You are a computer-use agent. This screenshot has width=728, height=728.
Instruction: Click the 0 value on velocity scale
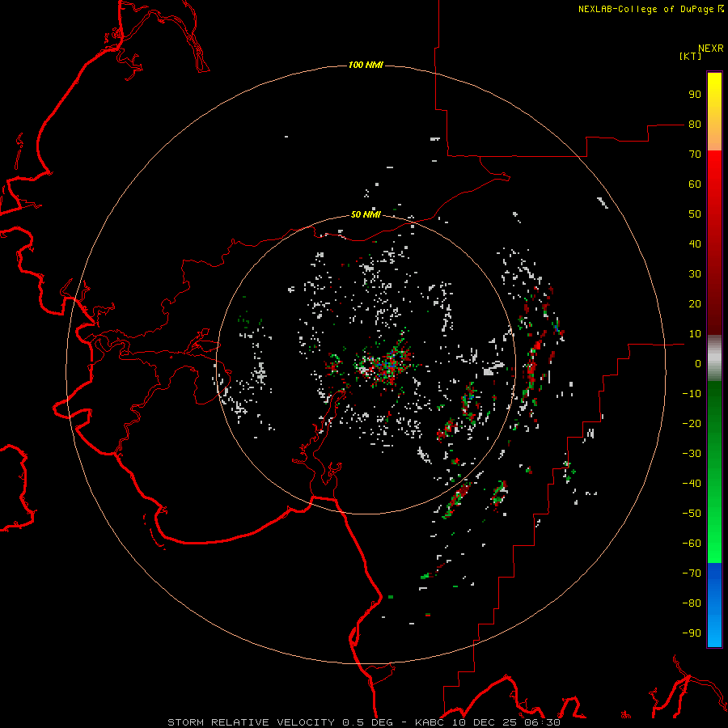[698, 363]
